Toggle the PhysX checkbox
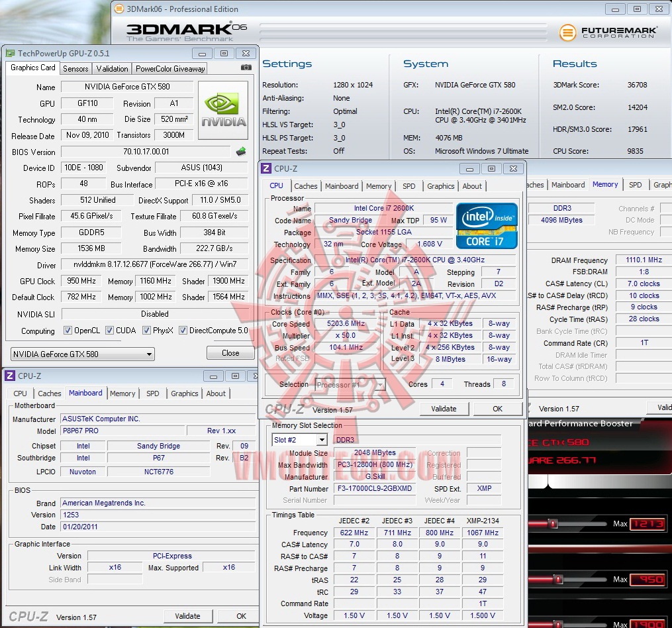The width and height of the screenshot is (672, 628). tap(146, 331)
